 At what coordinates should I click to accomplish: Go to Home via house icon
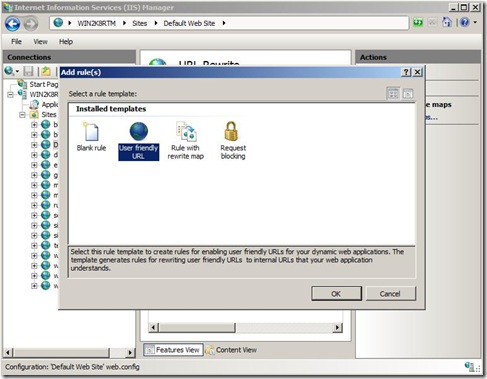point(447,22)
